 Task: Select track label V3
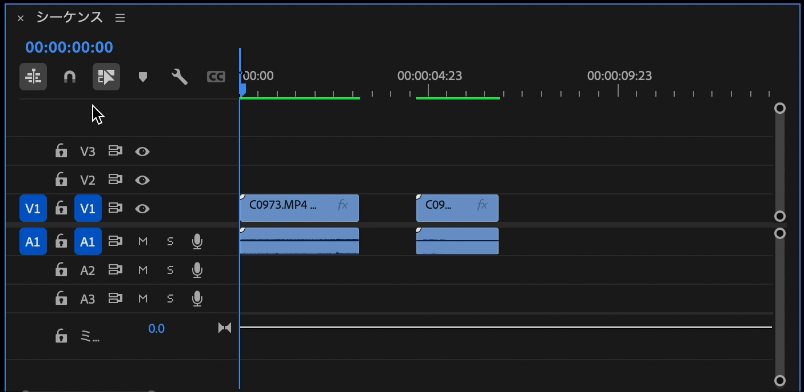click(x=88, y=151)
